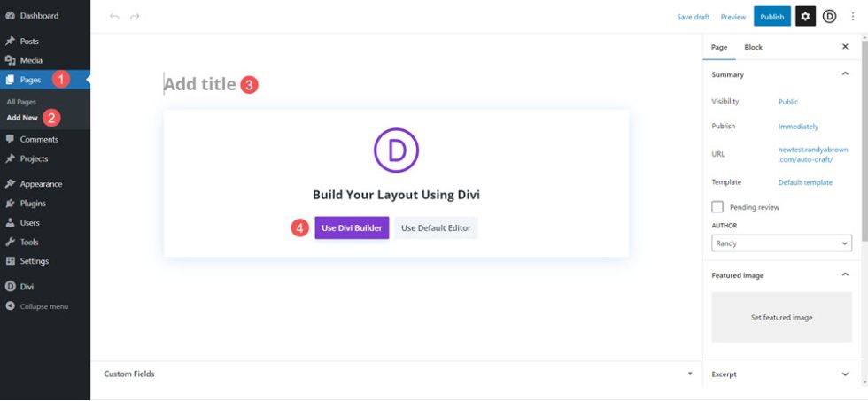
Task: Open All Pages submenu item
Action: click(x=21, y=102)
